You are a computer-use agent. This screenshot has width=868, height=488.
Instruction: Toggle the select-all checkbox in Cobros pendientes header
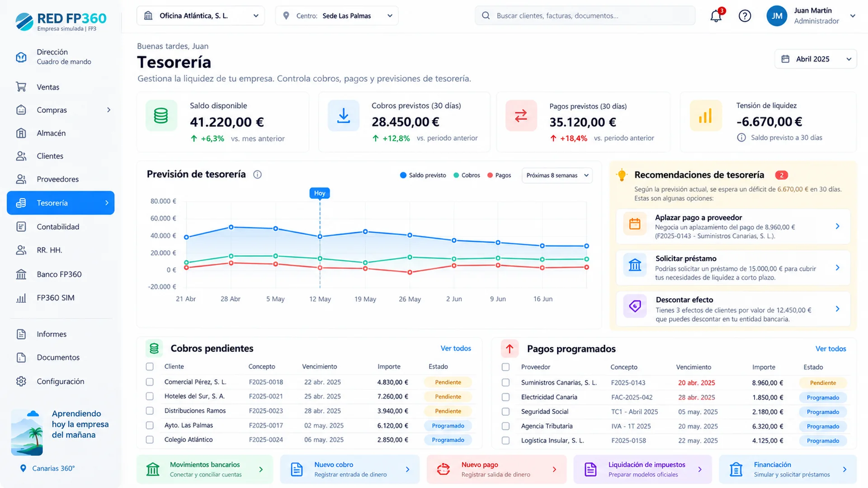[150, 366]
